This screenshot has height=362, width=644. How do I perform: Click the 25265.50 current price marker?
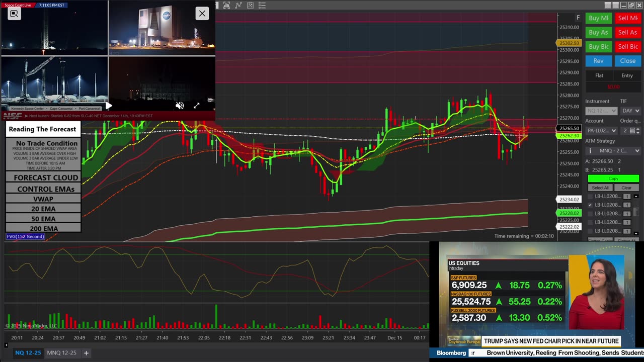pos(569,129)
